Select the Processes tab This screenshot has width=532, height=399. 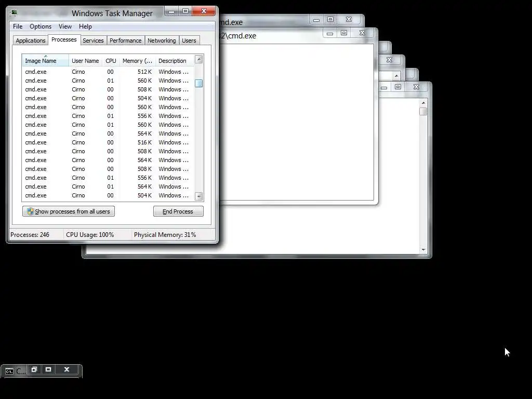64,39
